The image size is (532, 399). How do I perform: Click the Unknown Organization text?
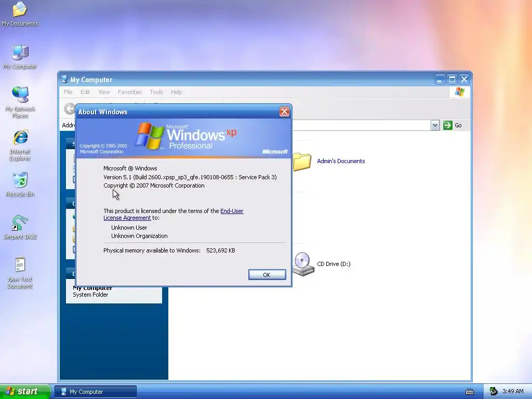pyautogui.click(x=139, y=236)
